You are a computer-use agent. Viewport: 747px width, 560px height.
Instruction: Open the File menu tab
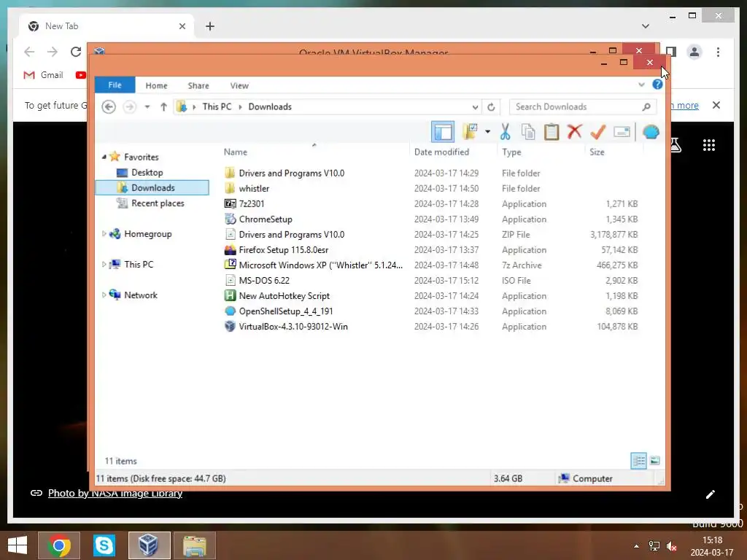[115, 85]
